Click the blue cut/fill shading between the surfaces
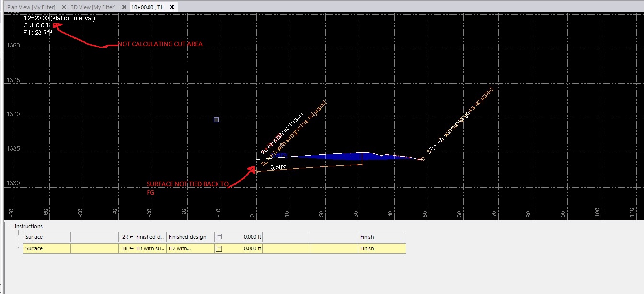This screenshot has height=294, width=644. point(345,155)
